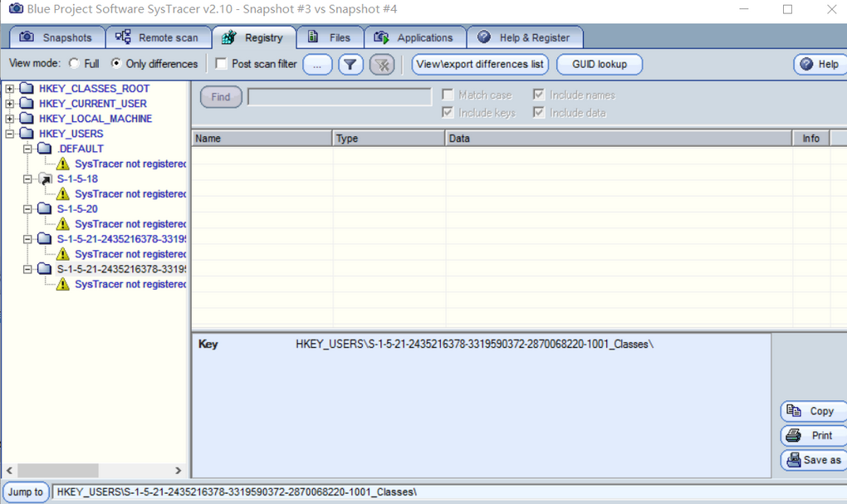
Task: Toggle the Include data checkbox
Action: pyautogui.click(x=539, y=112)
